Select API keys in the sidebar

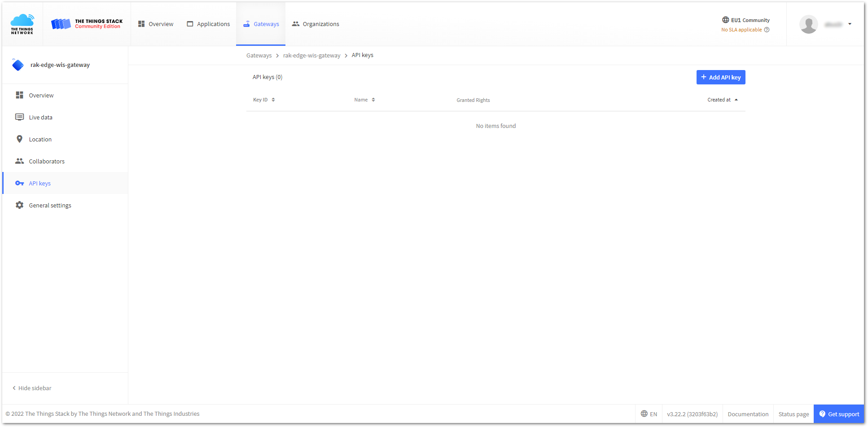coord(65,183)
